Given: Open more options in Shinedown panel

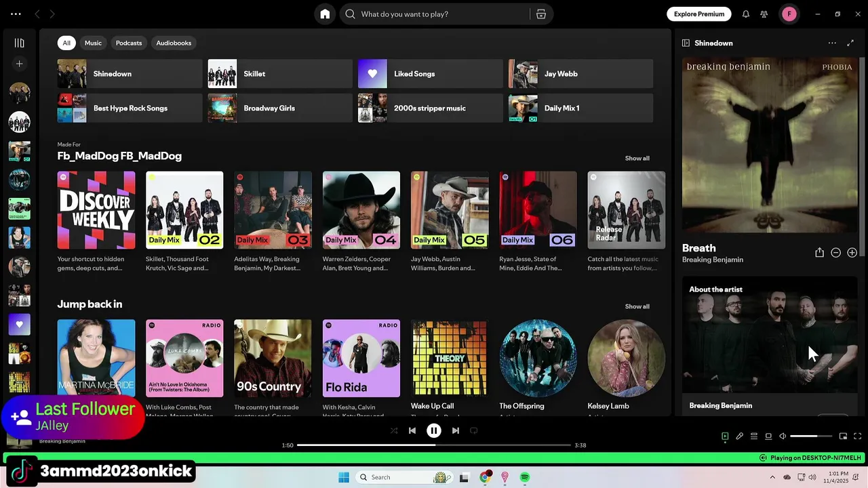Looking at the screenshot, I should click(832, 43).
